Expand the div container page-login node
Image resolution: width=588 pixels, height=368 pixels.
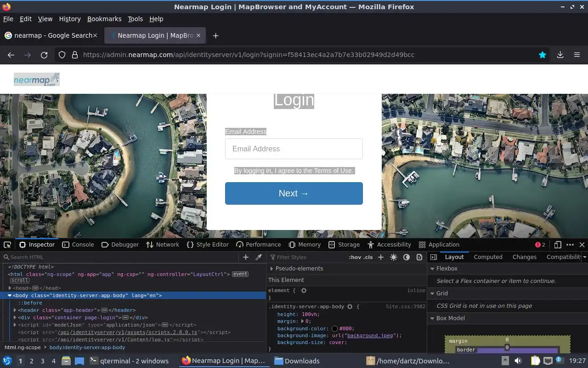[15, 317]
